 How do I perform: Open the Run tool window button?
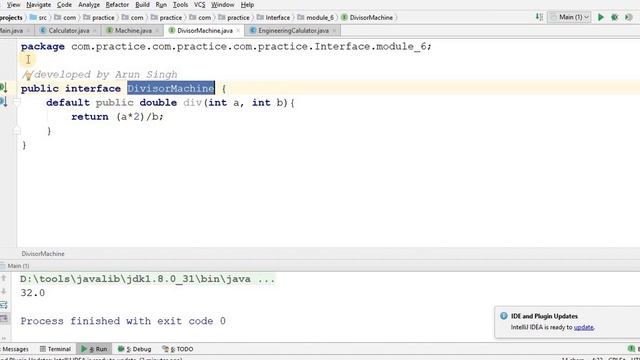94,349
